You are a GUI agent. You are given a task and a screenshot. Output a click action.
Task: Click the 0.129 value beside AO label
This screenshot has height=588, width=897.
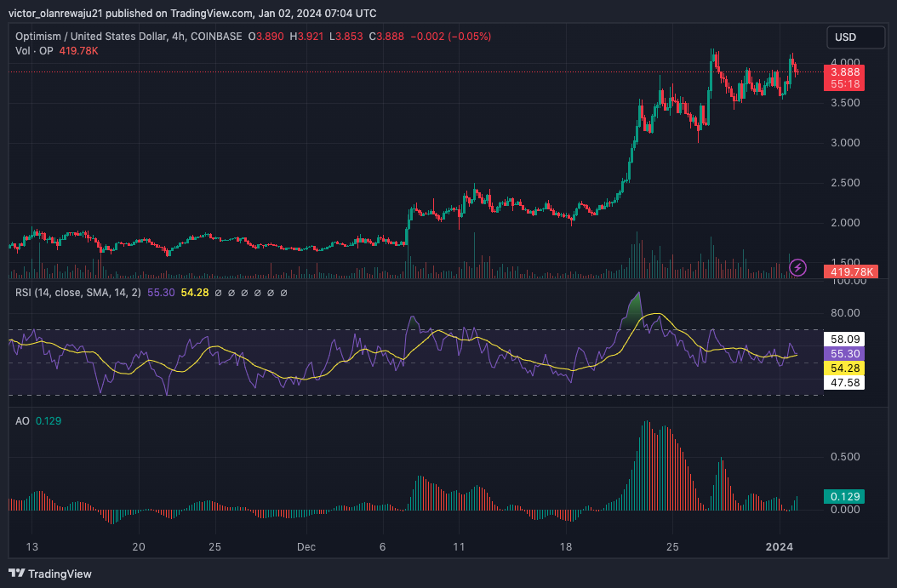pyautogui.click(x=49, y=421)
